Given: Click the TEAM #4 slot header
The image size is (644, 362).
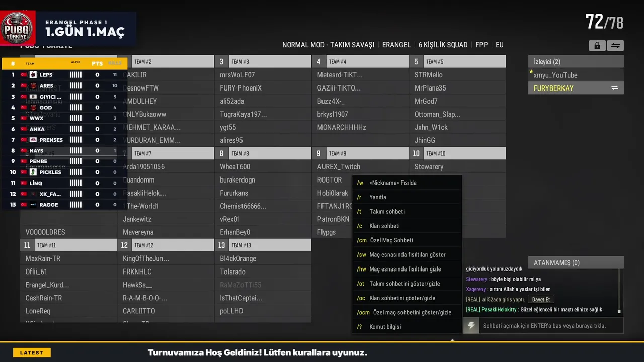Looking at the screenshot, I should tap(360, 61).
